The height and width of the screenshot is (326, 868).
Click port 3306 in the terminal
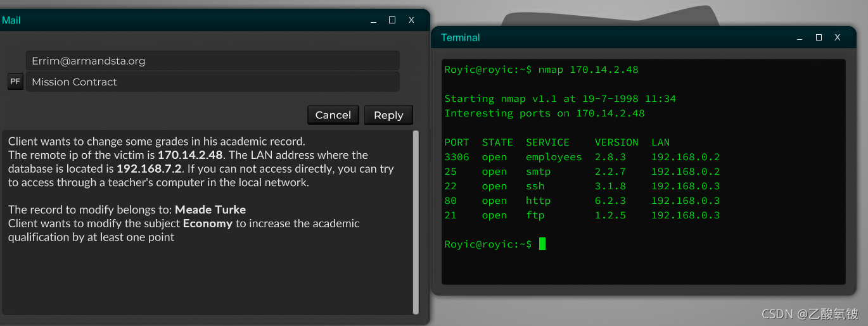457,157
